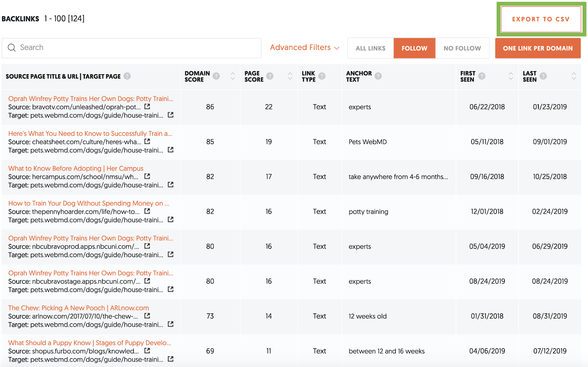Open target link icon in hercampus.com row
The height and width of the screenshot is (367, 588).
171,185
